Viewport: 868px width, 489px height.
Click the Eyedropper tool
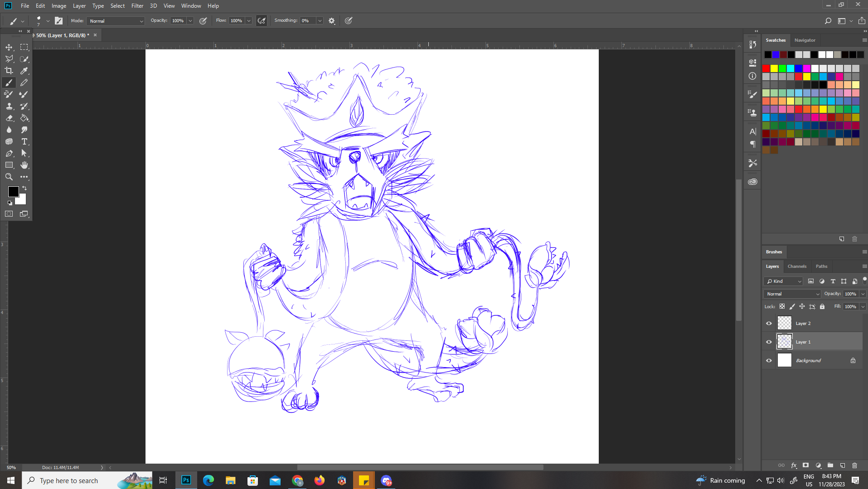point(24,71)
